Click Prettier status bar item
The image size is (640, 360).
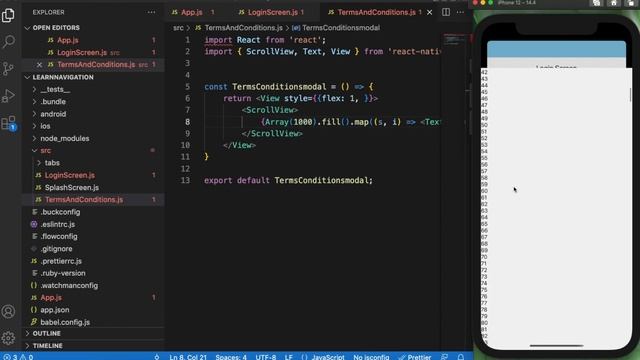pyautogui.click(x=414, y=357)
